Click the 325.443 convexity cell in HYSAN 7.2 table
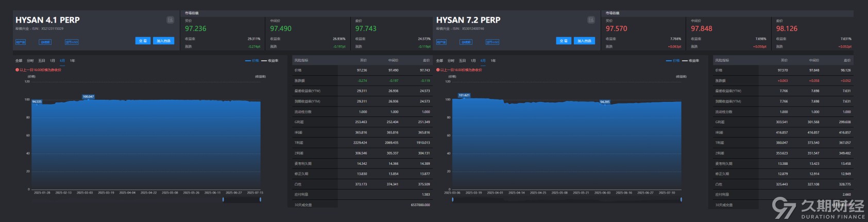The width and height of the screenshot is (868, 222). tap(782, 184)
